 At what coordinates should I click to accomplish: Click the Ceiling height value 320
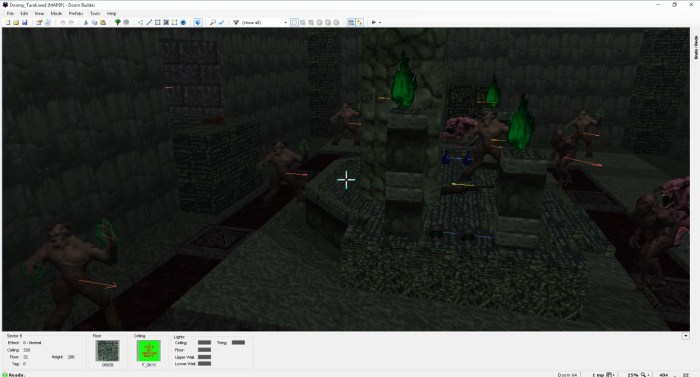pos(26,350)
